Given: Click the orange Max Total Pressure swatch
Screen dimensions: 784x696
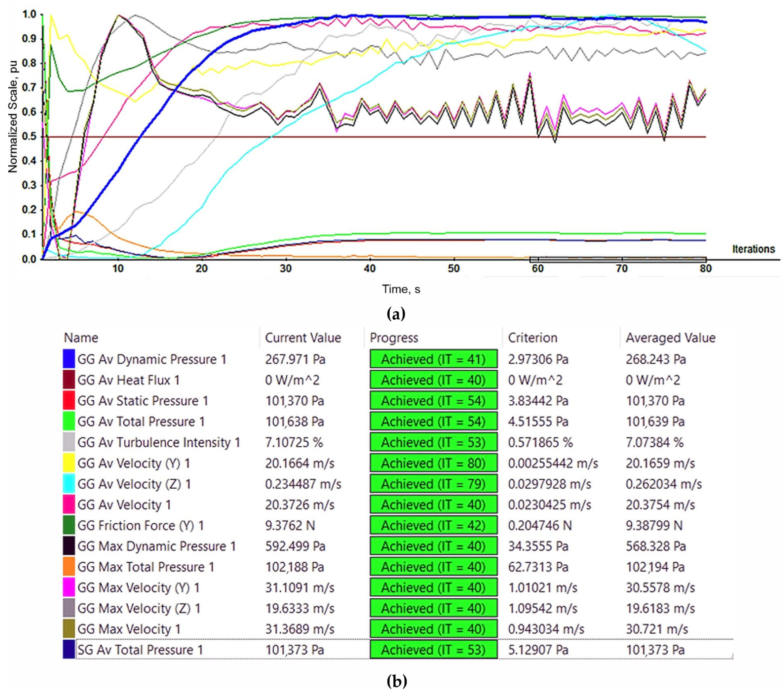Looking at the screenshot, I should coord(69,566).
